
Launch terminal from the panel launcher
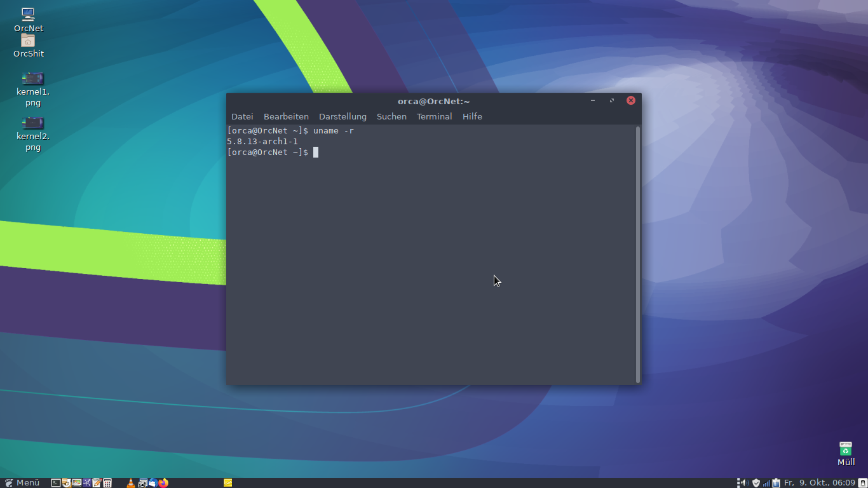click(x=56, y=483)
